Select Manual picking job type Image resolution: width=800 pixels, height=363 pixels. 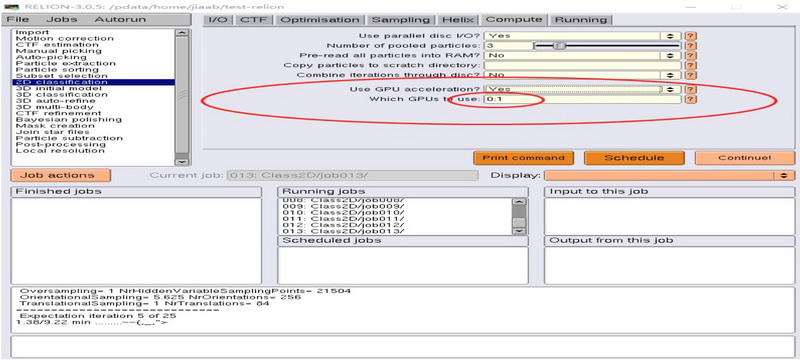coord(93,51)
